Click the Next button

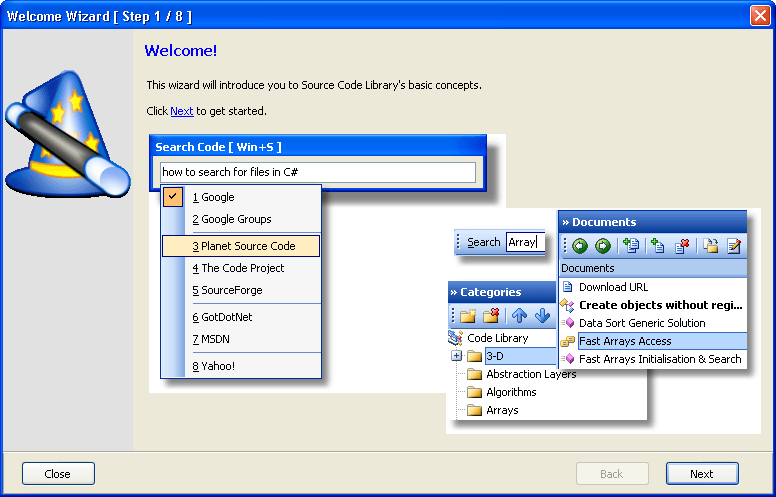702,474
